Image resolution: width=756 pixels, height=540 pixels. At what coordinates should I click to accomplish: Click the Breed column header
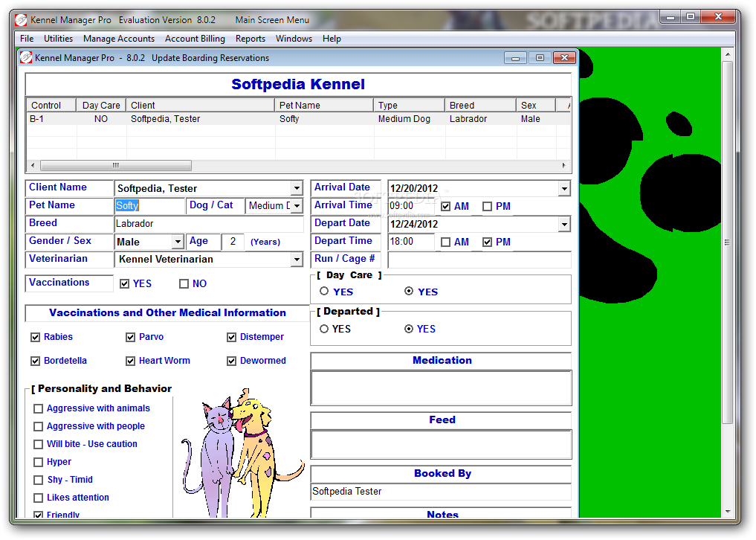point(481,105)
